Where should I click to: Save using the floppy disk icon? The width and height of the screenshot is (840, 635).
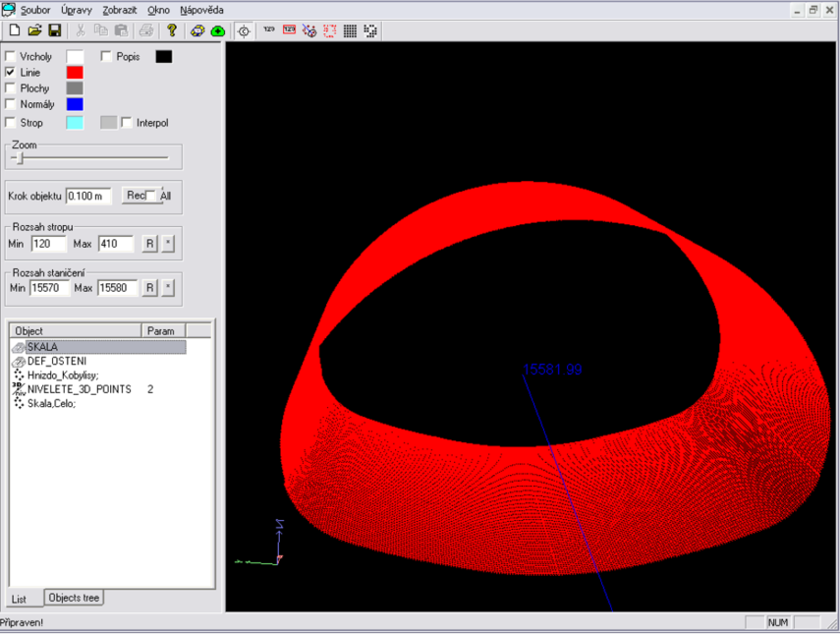[54, 30]
